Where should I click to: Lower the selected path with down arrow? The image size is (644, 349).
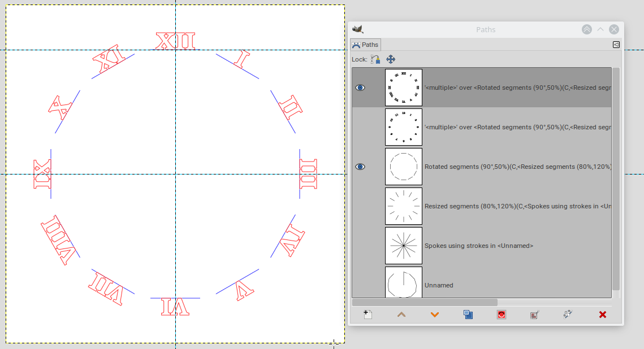click(435, 315)
